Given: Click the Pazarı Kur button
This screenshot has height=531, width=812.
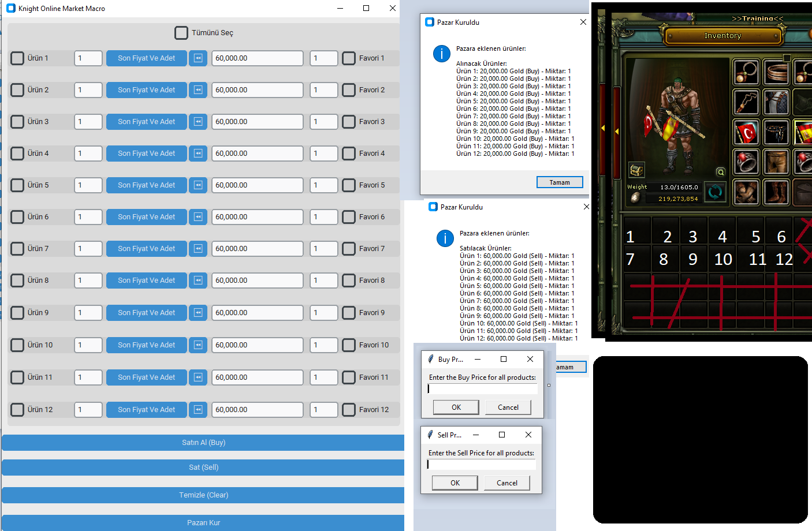Looking at the screenshot, I should [x=203, y=523].
